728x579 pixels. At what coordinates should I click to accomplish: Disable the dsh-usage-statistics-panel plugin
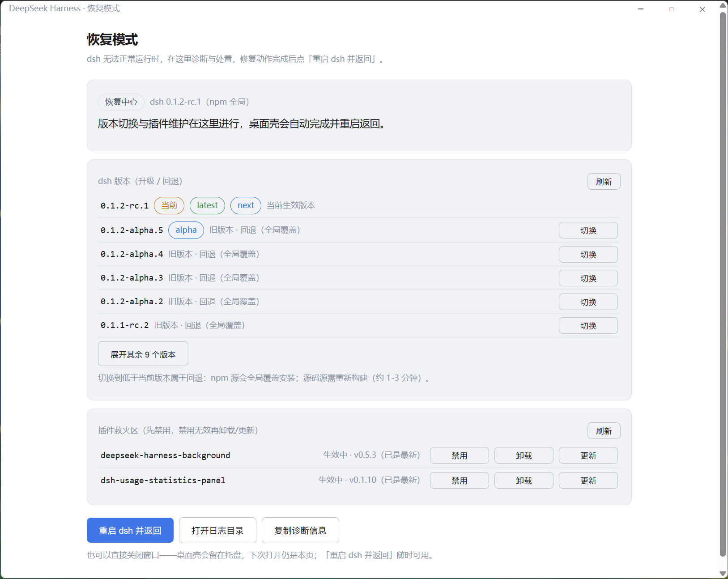[x=459, y=481]
